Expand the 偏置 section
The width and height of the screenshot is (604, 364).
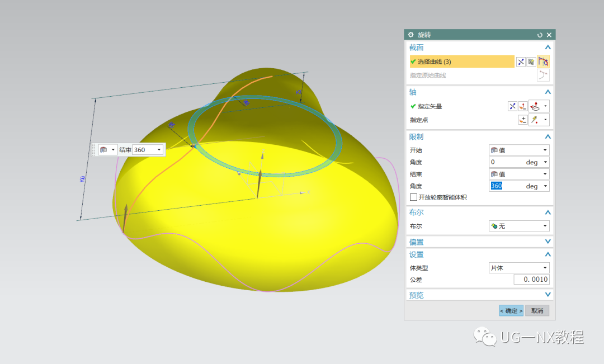(548, 242)
